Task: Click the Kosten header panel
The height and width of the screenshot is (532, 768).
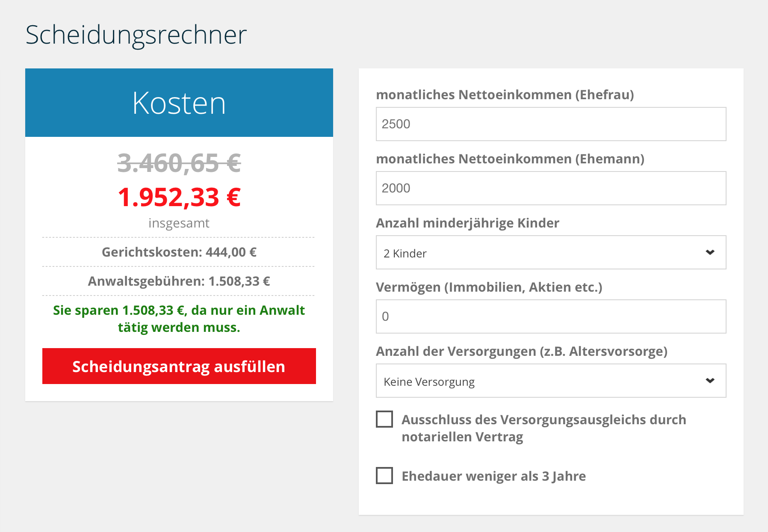Action: coord(179,103)
